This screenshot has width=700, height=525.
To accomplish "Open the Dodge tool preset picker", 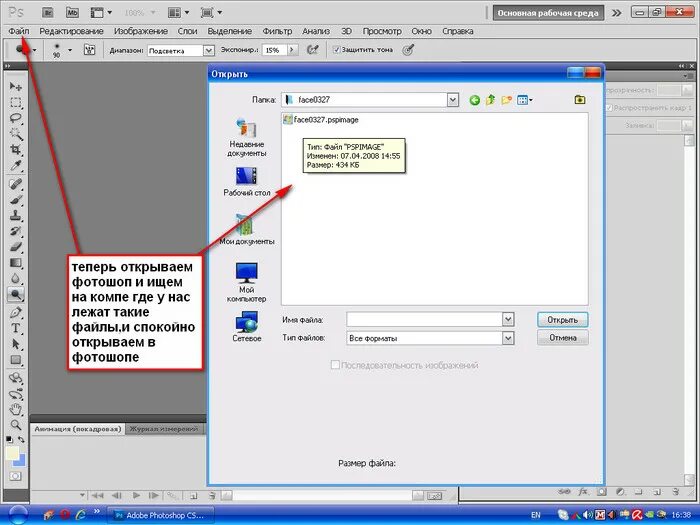I will click(34, 50).
